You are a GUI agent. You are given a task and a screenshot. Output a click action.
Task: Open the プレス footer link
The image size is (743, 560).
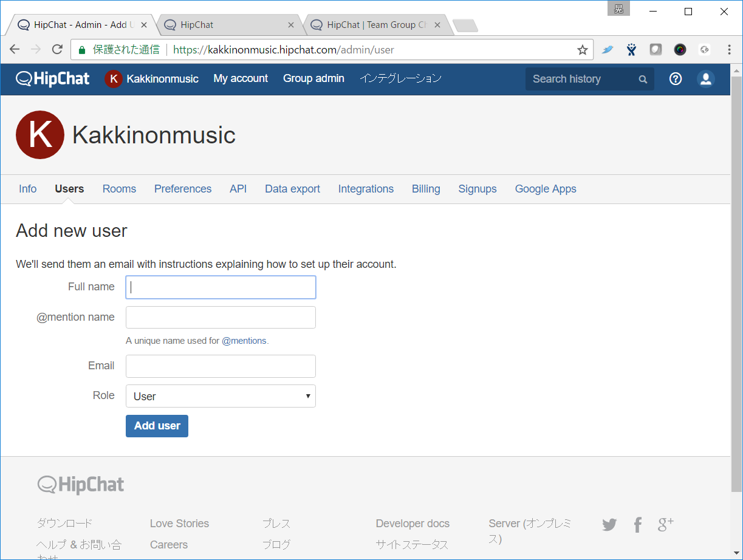click(276, 524)
